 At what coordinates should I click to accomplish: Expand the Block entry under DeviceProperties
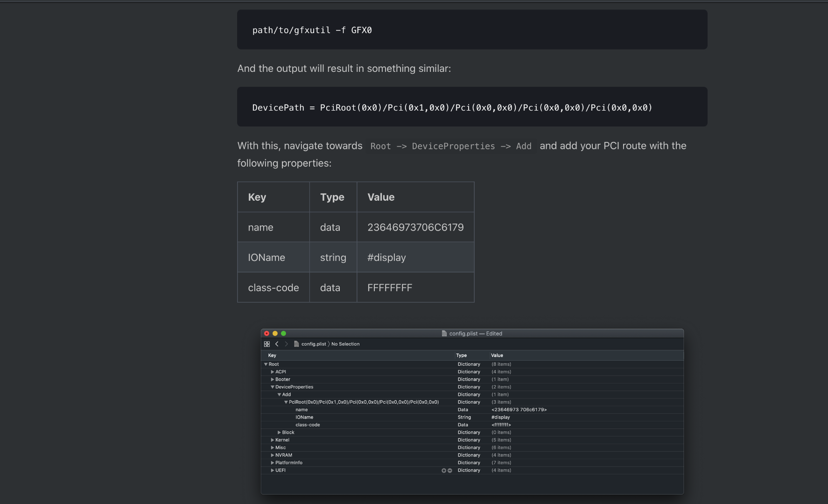tap(279, 433)
